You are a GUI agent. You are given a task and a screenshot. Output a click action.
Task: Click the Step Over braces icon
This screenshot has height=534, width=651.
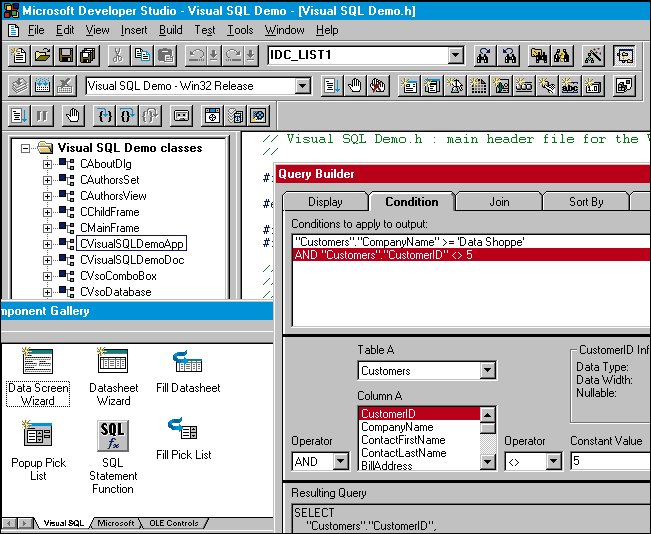click(127, 115)
